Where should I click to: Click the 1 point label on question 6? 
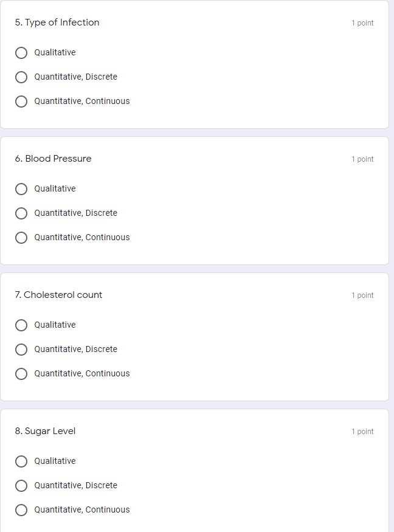(x=363, y=159)
